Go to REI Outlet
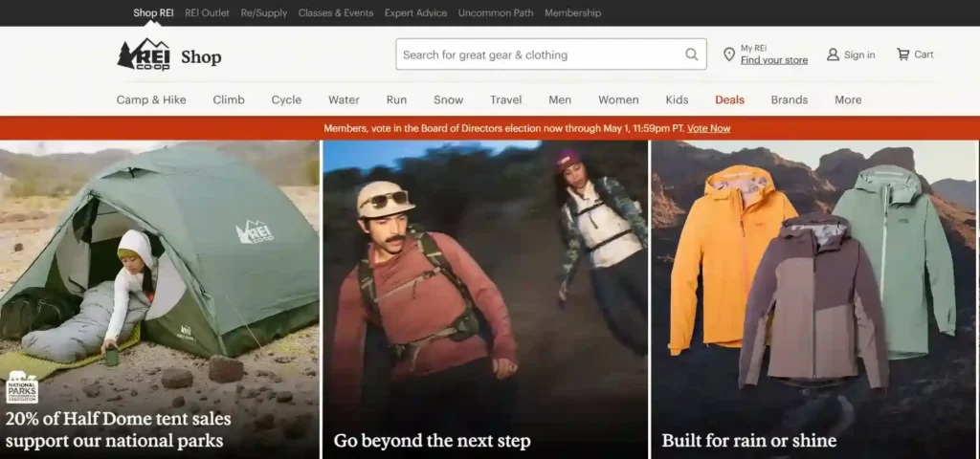The height and width of the screenshot is (459, 980). point(207,12)
